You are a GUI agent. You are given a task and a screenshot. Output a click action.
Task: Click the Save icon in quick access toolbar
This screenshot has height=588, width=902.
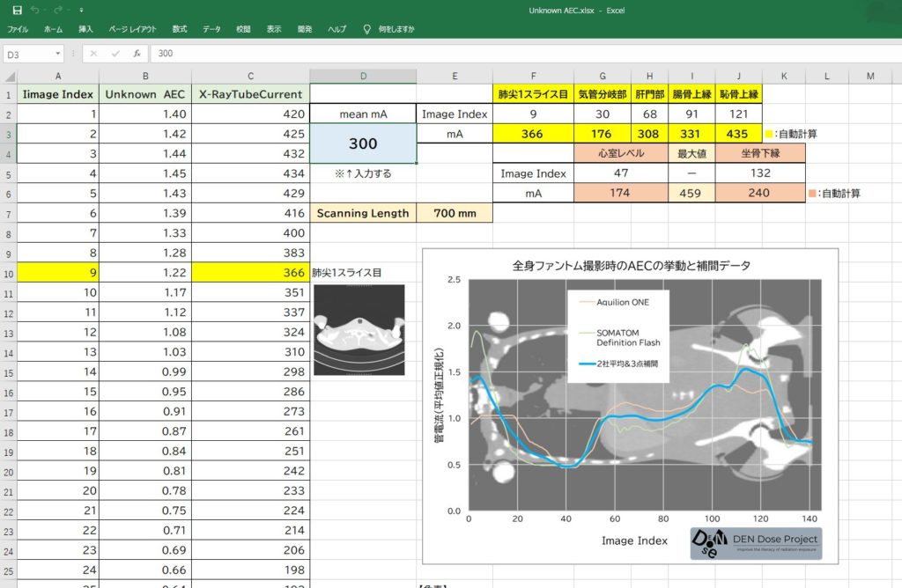coord(17,10)
